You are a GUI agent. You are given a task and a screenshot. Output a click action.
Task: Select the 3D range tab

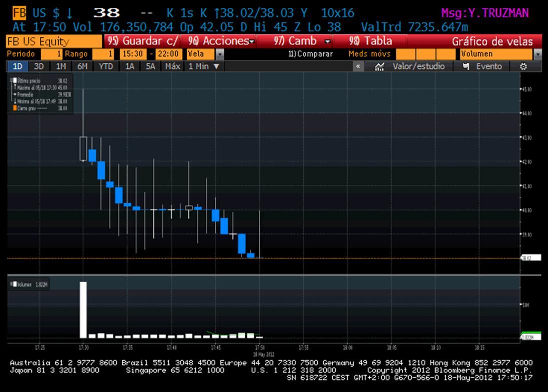pos(39,66)
